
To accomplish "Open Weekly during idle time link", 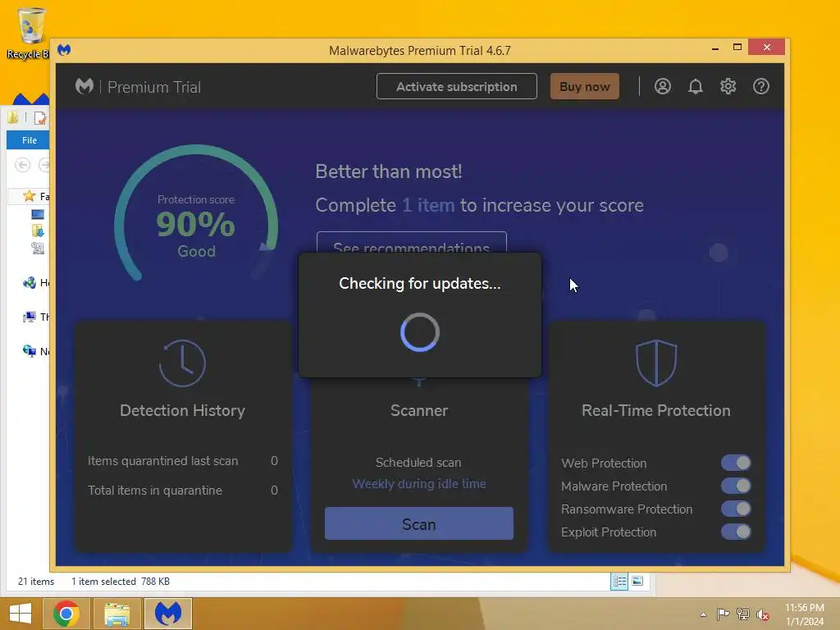I will 419,484.
